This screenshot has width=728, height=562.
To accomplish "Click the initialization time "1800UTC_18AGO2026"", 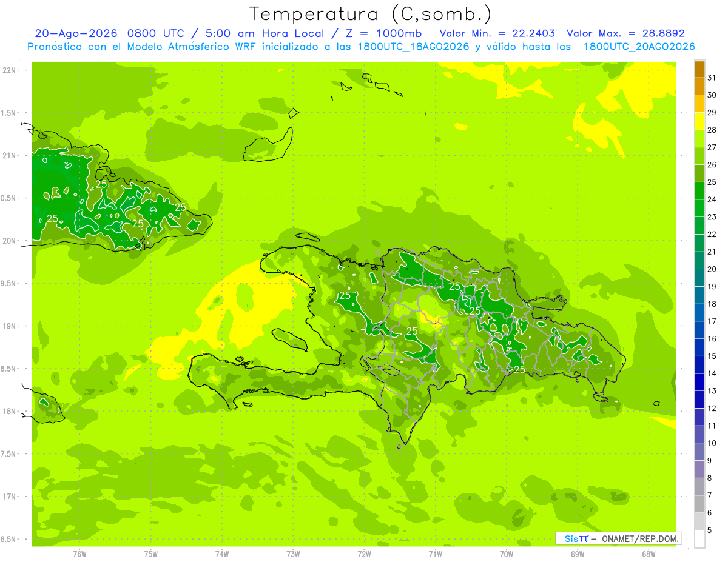I will [413, 47].
